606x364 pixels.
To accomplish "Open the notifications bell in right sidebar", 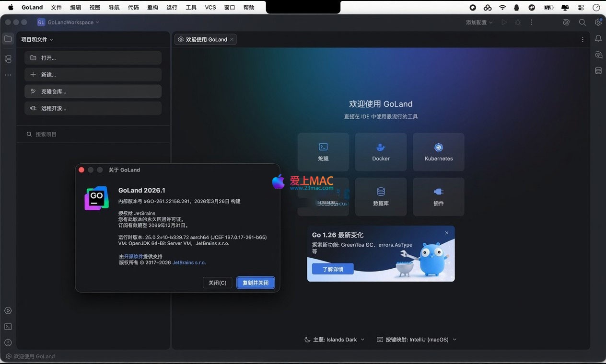I will (598, 39).
